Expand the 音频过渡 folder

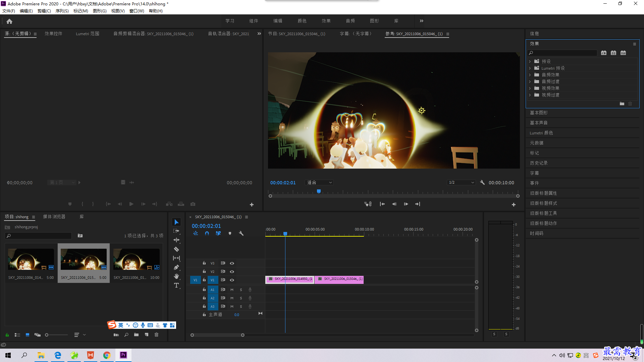530,82
